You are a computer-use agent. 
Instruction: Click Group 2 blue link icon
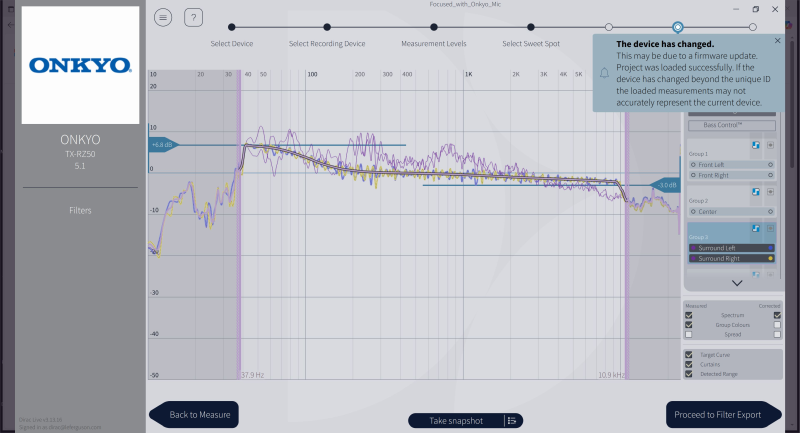pos(756,191)
